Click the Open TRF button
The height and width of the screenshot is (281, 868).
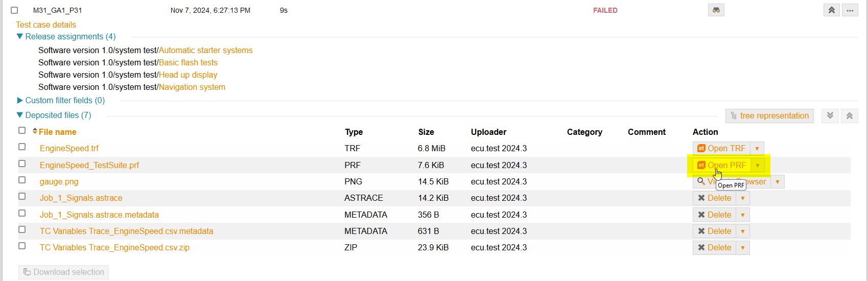(x=721, y=149)
